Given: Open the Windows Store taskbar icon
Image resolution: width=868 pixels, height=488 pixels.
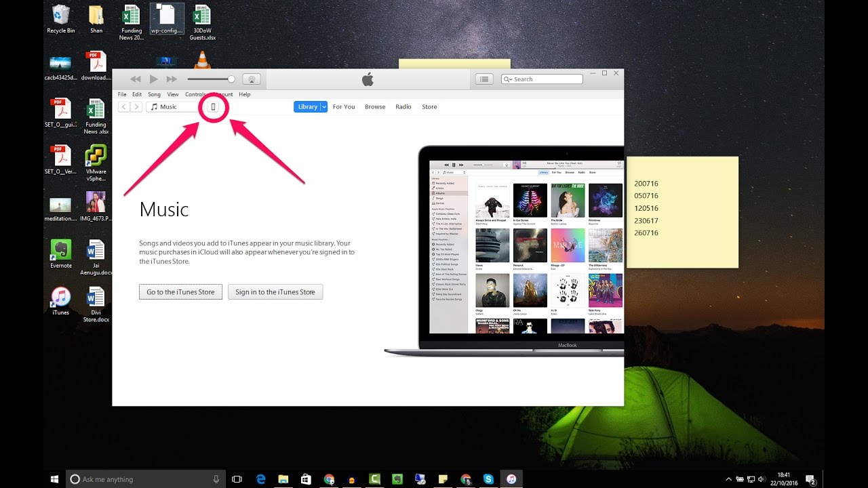Looking at the screenshot, I should [x=306, y=479].
